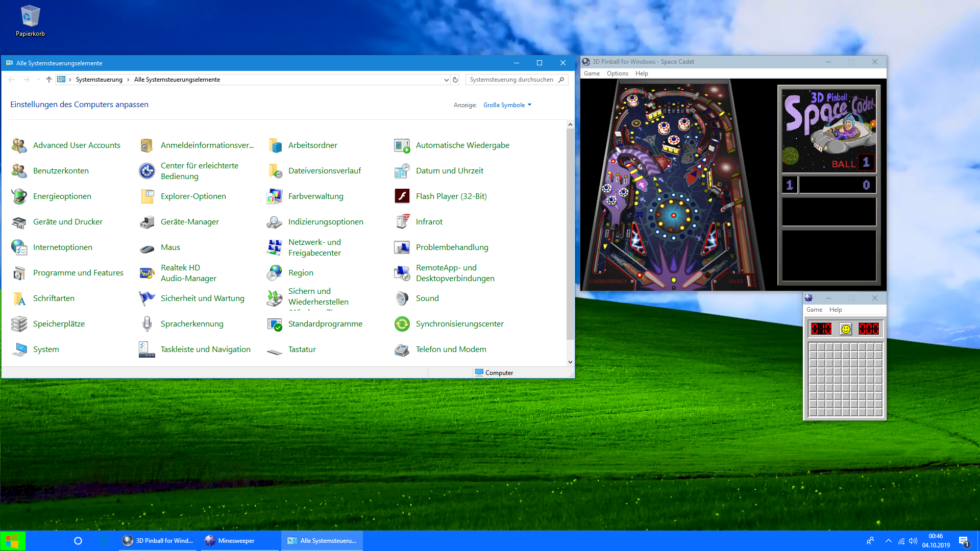Open Explorer-Optionen folder icon
The image size is (980, 551).
[147, 196]
